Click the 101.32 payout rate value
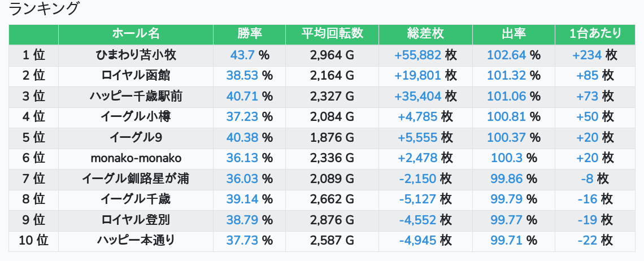 point(507,76)
